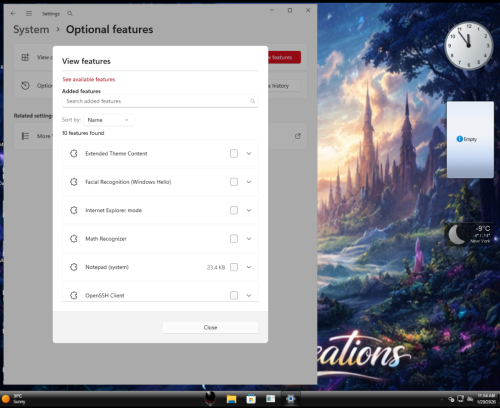Expand the Internet Explorer mode entry
This screenshot has height=408, width=500.
[x=249, y=210]
